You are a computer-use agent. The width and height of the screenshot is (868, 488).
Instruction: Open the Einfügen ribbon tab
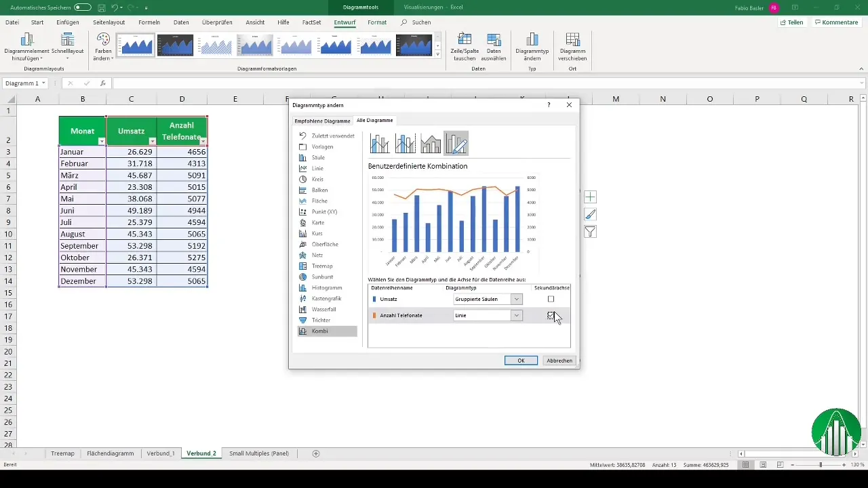[68, 22]
